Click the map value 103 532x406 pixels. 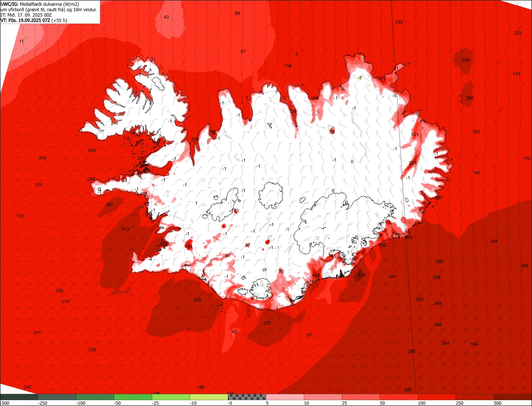point(38,185)
